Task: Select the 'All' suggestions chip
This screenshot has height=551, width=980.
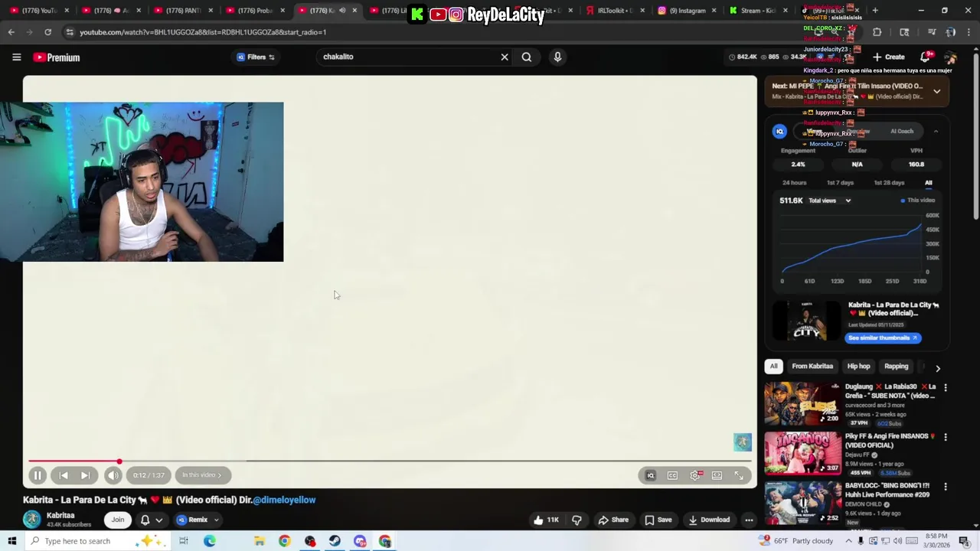Action: tap(773, 367)
